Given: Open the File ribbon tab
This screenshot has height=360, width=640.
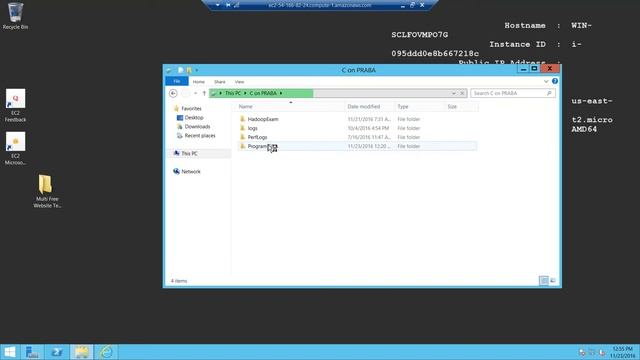Looking at the screenshot, I should click(177, 82).
